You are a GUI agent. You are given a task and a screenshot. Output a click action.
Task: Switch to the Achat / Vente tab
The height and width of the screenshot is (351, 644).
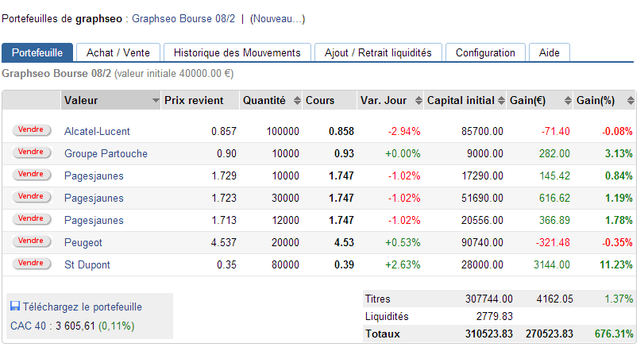tap(117, 52)
